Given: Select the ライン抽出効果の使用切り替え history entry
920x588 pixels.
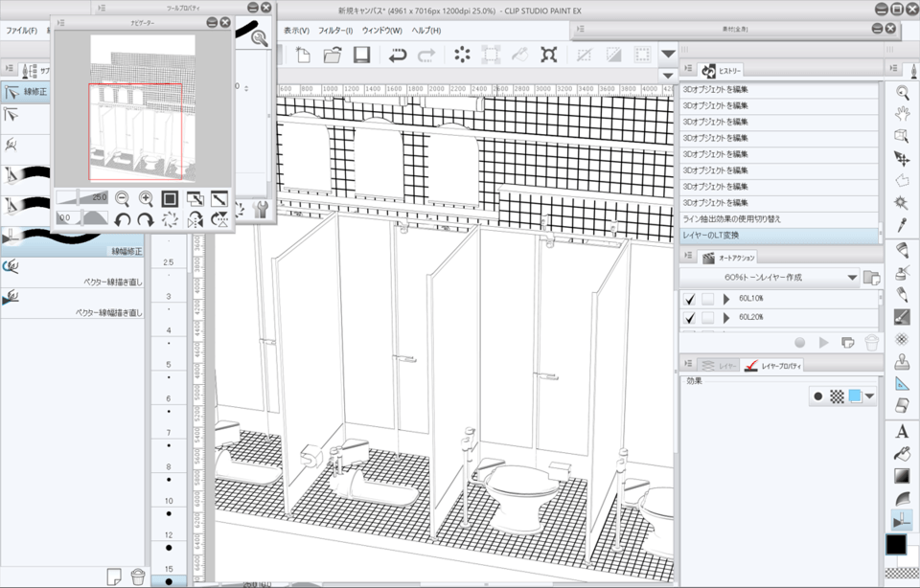Looking at the screenshot, I should pyautogui.click(x=731, y=218).
